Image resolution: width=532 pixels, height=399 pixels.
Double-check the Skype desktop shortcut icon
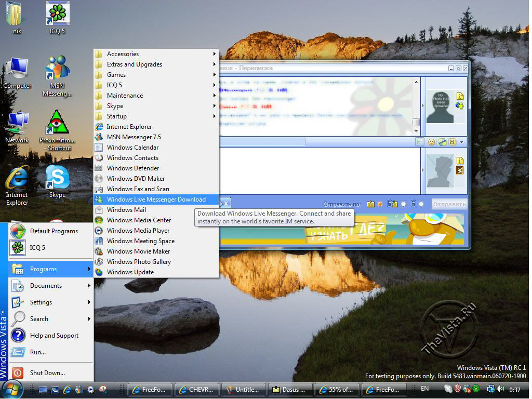[57, 178]
